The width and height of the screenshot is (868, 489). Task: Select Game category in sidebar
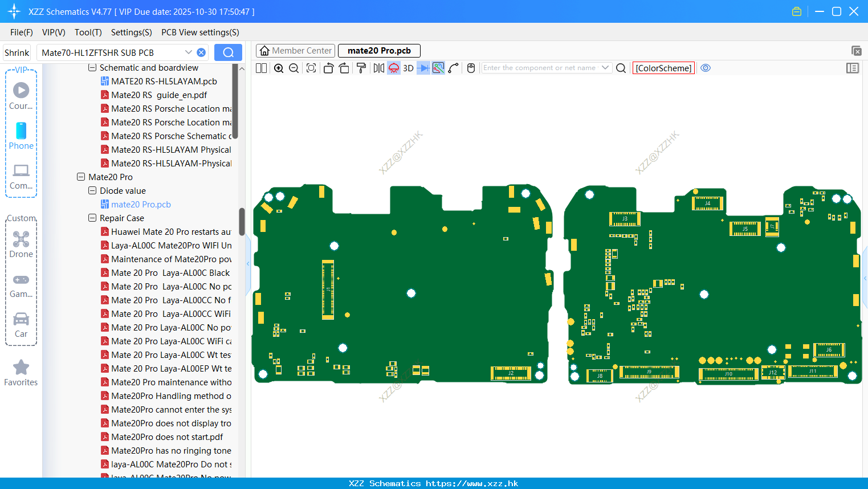click(x=21, y=285)
